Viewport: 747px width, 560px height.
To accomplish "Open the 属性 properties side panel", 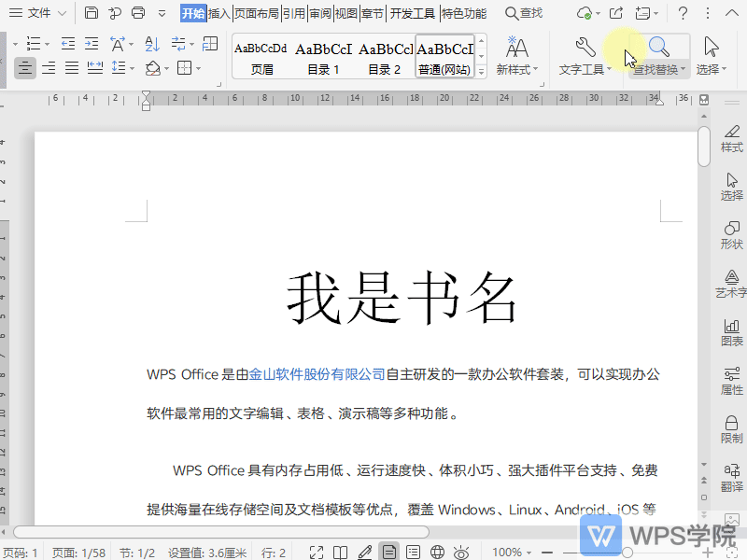I will [x=732, y=382].
